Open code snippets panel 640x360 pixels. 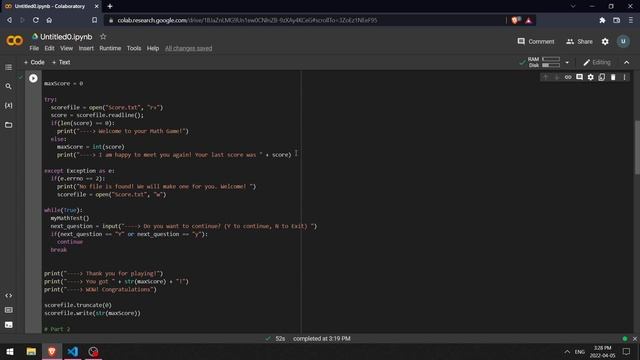click(9, 296)
